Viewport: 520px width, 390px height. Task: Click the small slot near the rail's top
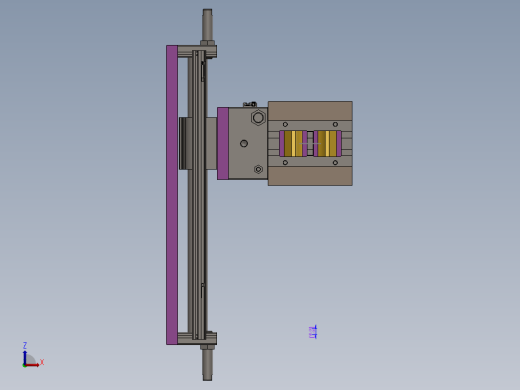pos(203,71)
